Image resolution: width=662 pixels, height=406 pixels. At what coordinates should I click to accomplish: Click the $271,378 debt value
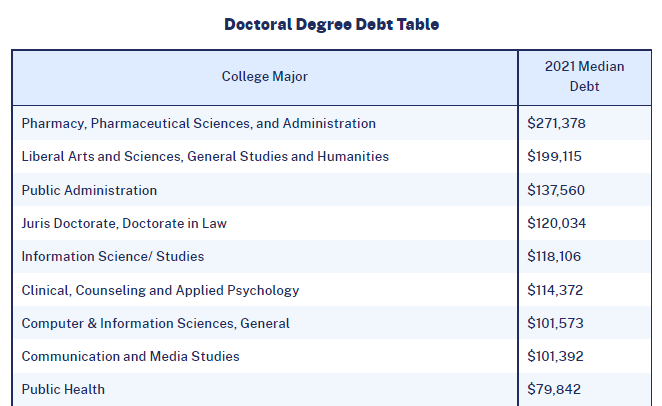556,124
